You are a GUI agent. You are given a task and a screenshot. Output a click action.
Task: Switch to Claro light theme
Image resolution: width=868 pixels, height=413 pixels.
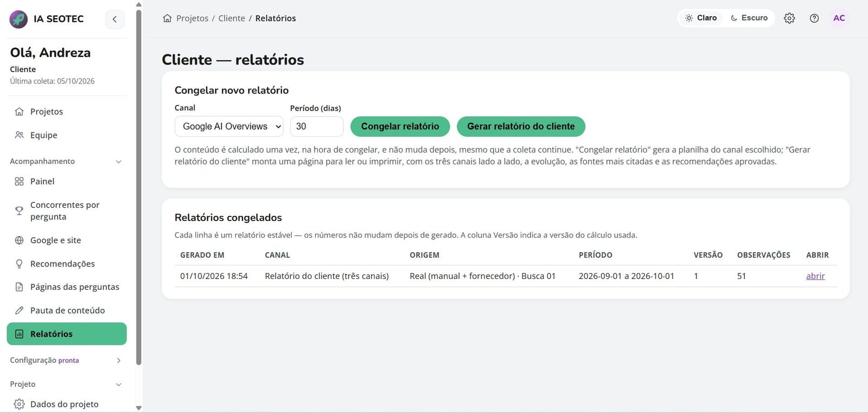pyautogui.click(x=701, y=18)
